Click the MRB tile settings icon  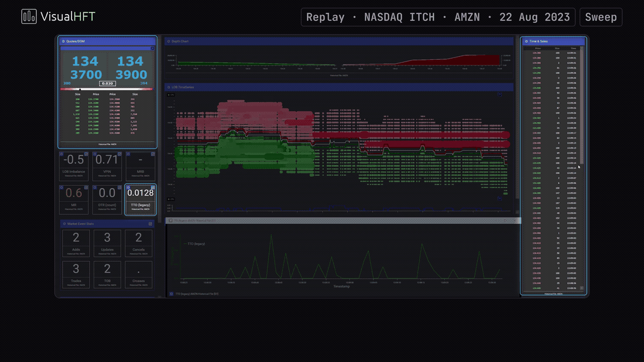click(x=128, y=154)
